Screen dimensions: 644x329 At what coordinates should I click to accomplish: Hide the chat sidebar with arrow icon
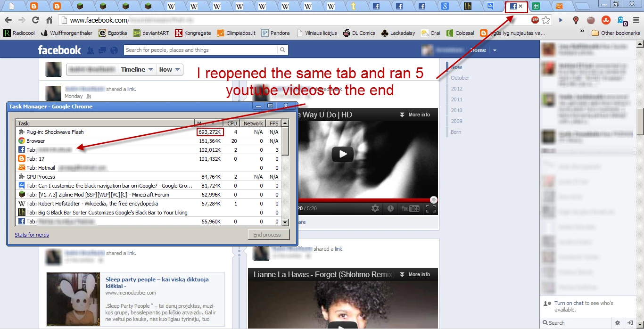[x=630, y=323]
